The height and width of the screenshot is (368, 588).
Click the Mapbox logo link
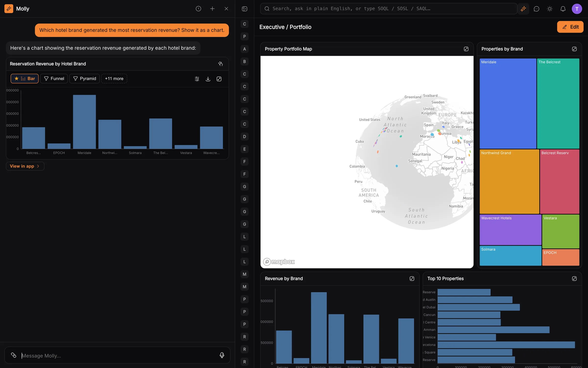click(279, 262)
